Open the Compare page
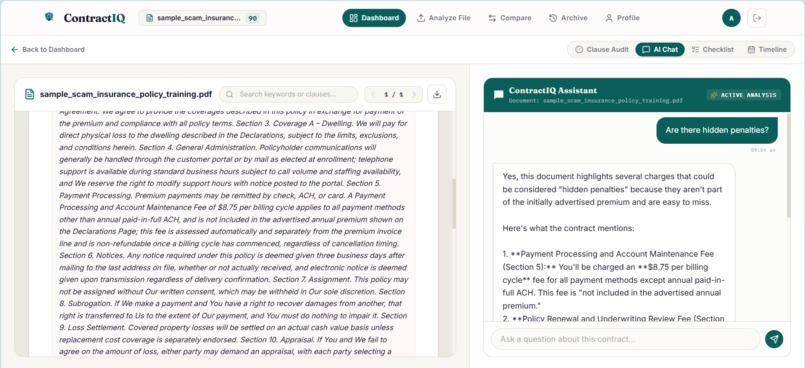Screen dimensions: 806x368 click(x=510, y=18)
